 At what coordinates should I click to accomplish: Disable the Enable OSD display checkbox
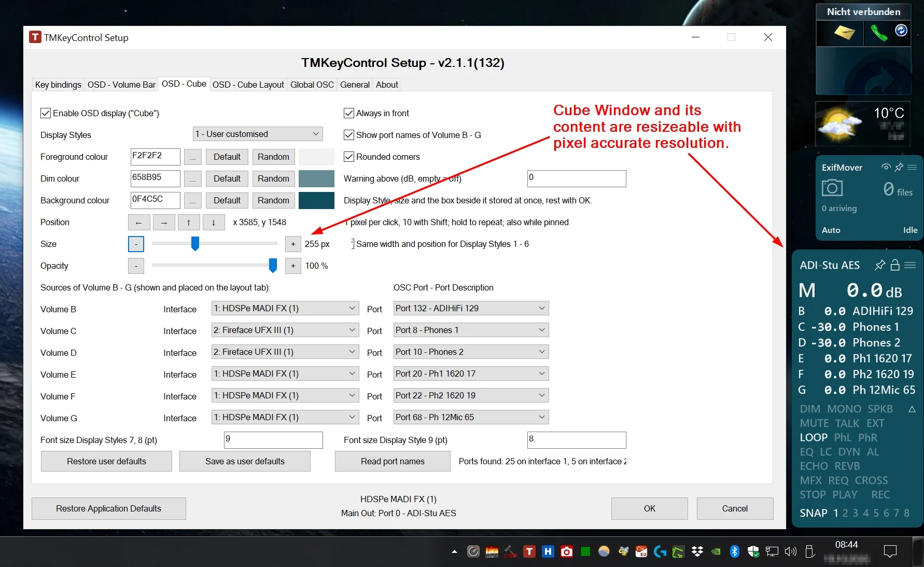pyautogui.click(x=46, y=113)
